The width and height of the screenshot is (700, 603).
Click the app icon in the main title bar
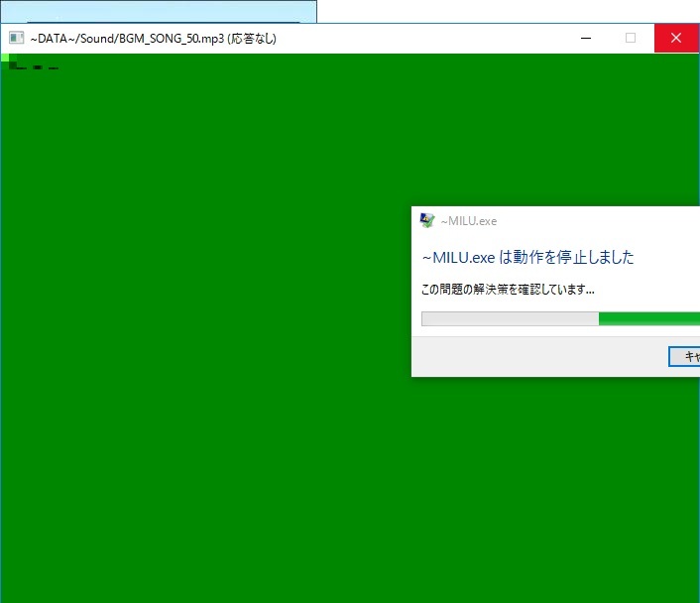point(16,39)
